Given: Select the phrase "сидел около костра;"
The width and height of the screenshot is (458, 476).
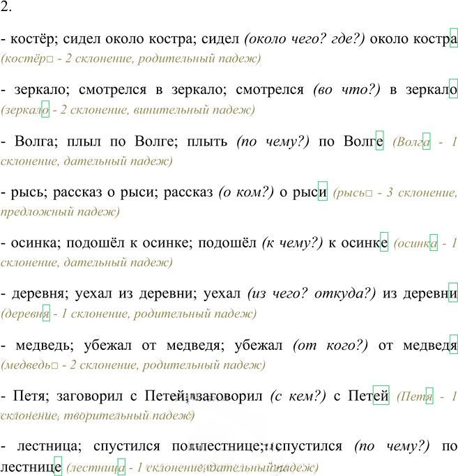Looking at the screenshot, I should click(x=130, y=39).
